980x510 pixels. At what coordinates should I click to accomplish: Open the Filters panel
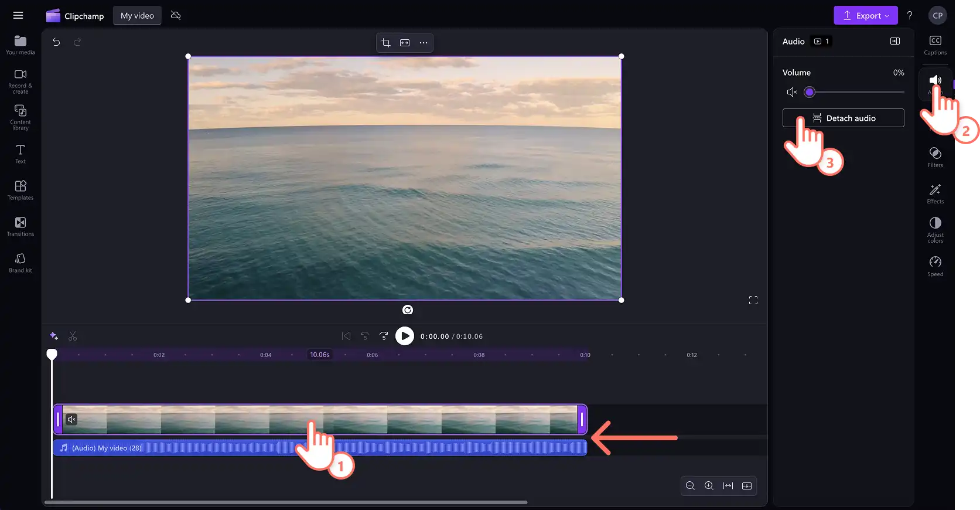tap(935, 157)
